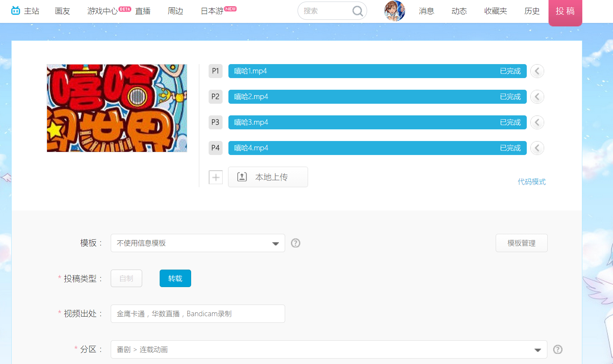The width and height of the screenshot is (613, 364).
Task: Collapse the arrow beside 嘻哈2.mp4
Action: pos(537,97)
